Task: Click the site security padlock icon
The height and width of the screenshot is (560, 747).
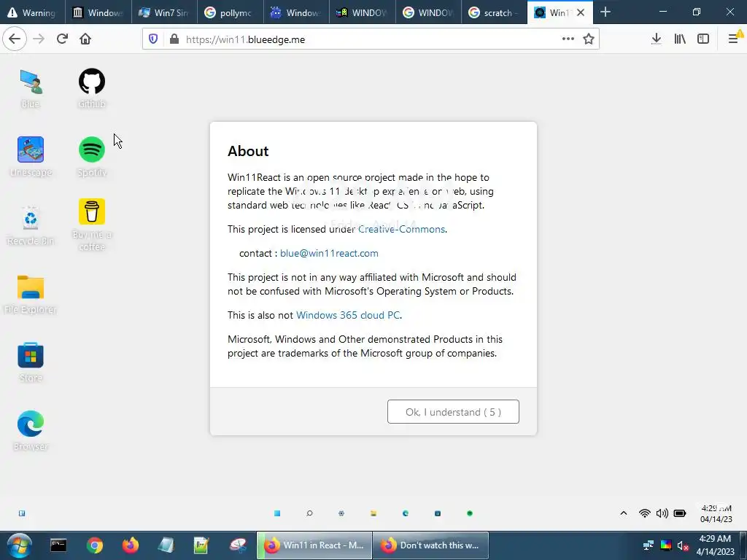Action: [x=174, y=39]
